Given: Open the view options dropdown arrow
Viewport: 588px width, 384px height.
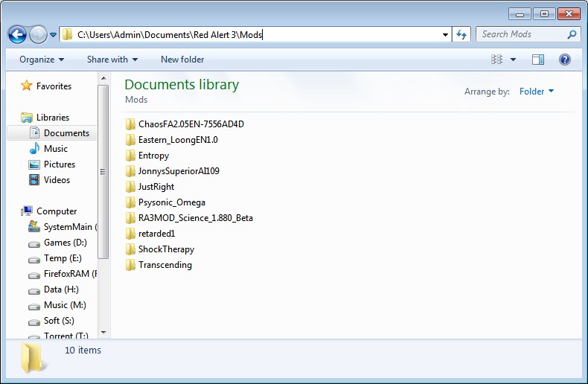Looking at the screenshot, I should [x=513, y=60].
